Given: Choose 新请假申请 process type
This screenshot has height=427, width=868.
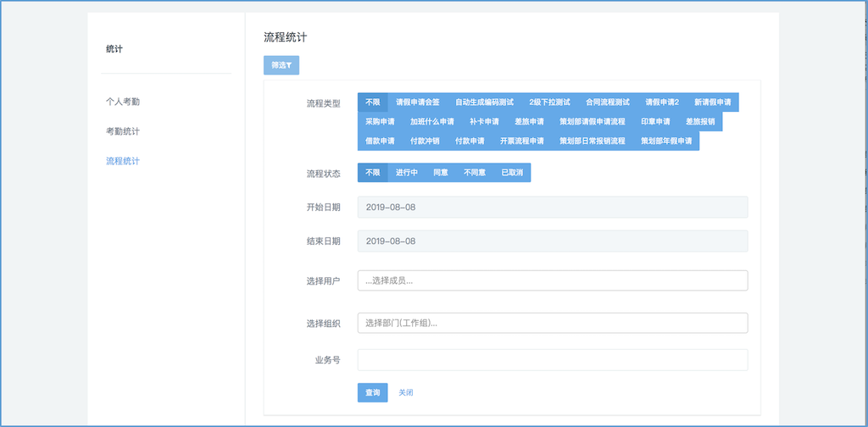Looking at the screenshot, I should 712,103.
